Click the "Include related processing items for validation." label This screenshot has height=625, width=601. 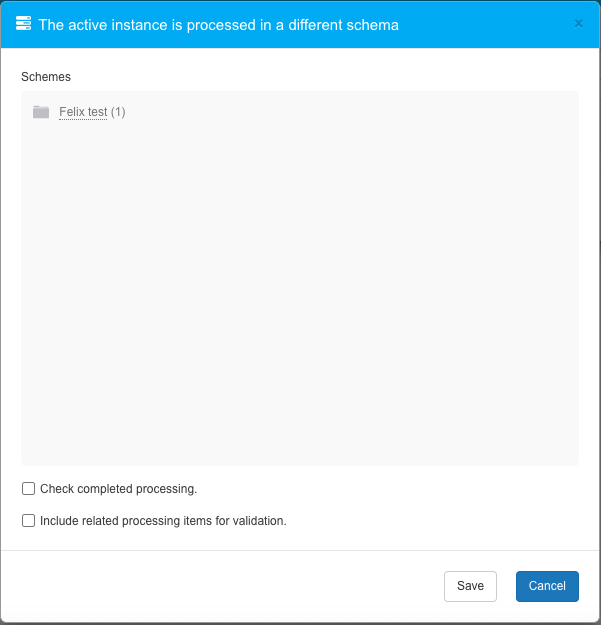click(x=163, y=521)
